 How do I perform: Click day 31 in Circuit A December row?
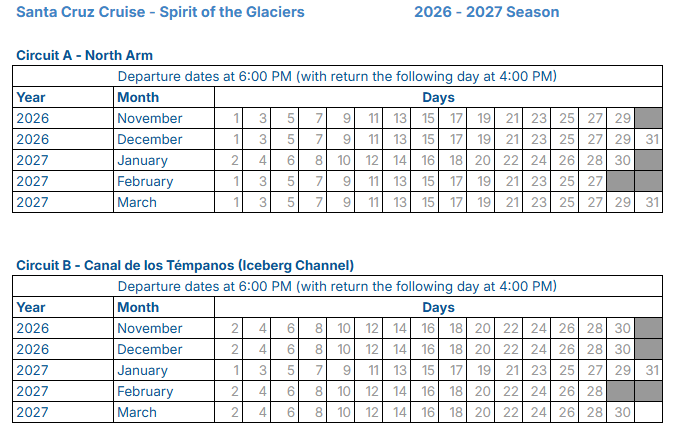coord(652,139)
